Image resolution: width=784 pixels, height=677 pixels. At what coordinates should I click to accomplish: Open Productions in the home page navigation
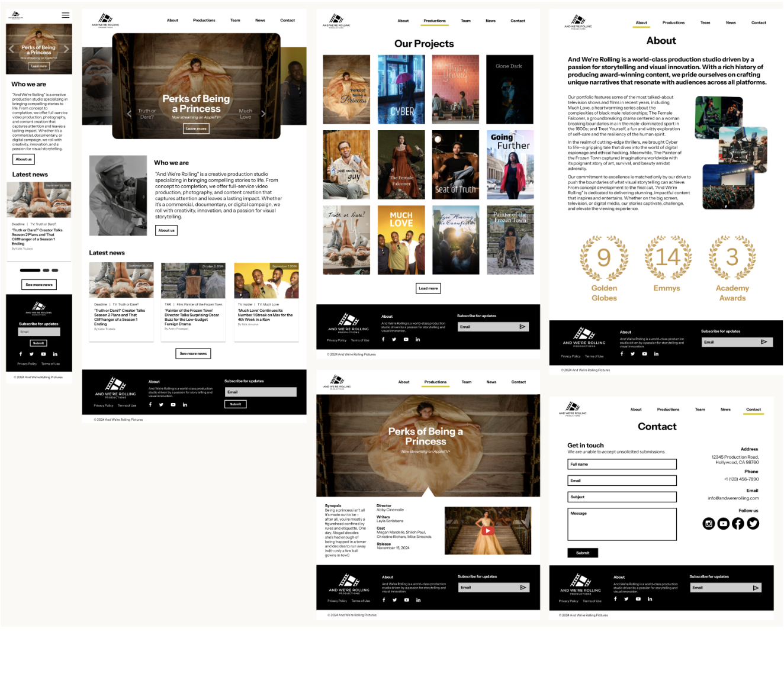(204, 20)
